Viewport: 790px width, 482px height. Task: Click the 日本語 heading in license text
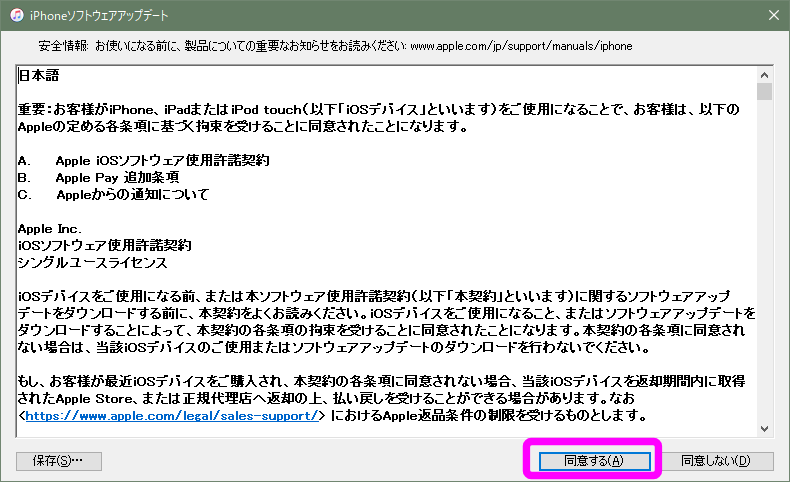coord(39,76)
